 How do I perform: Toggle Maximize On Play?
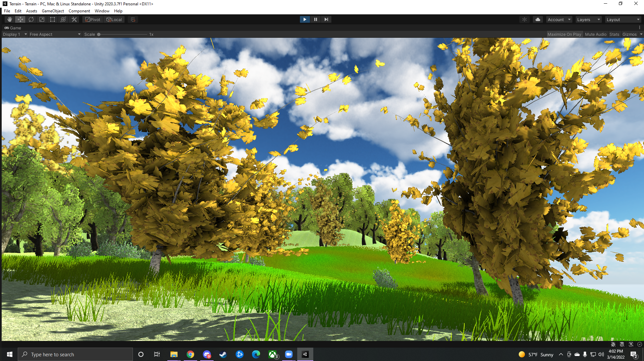click(564, 34)
